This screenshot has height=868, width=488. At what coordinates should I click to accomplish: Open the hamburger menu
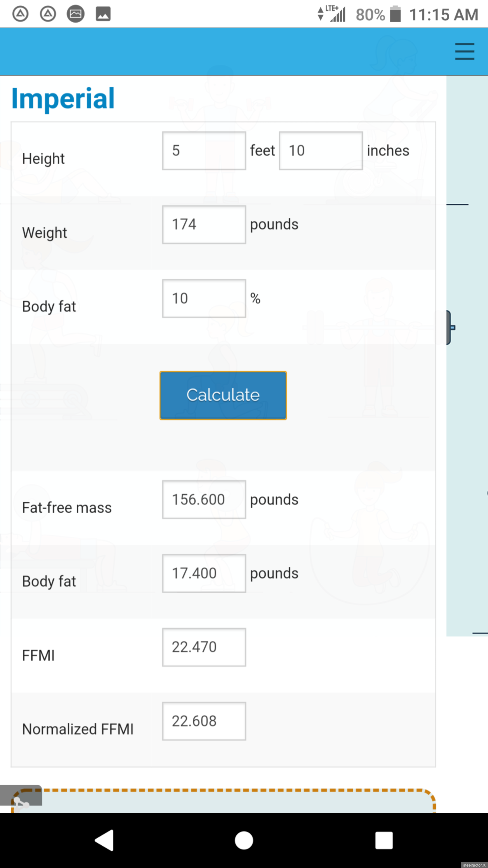pos(465,51)
